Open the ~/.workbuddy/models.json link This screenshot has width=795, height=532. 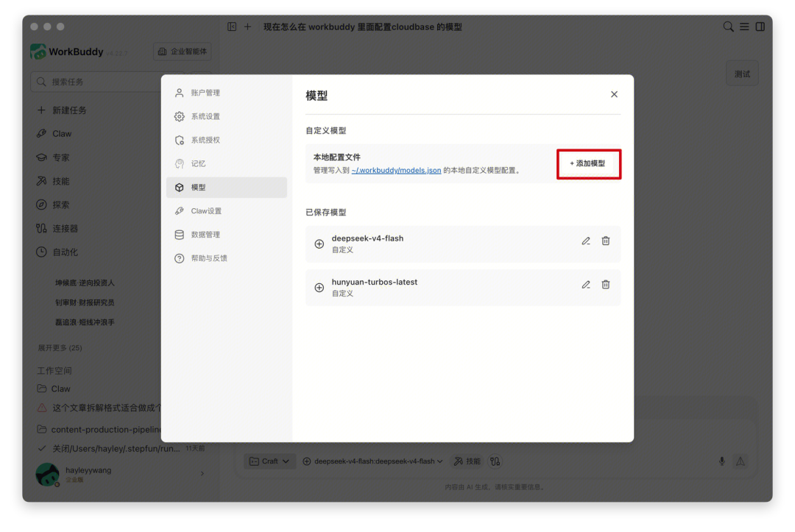point(396,170)
